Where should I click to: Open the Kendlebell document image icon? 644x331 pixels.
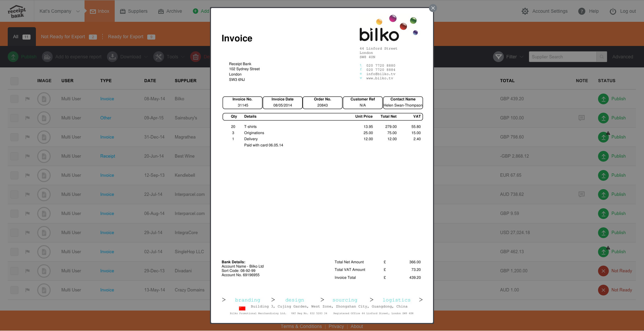click(x=44, y=175)
